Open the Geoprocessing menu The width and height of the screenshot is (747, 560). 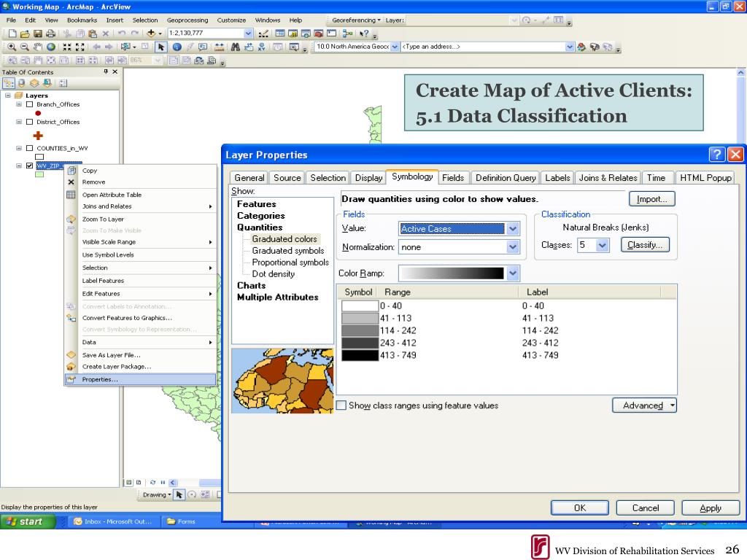187,20
